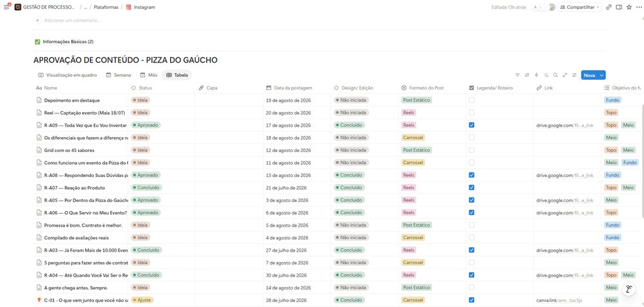Uncheck Legenda/Roteiro for R-A07 row
Screen dimensions: 644x307
(x=471, y=187)
